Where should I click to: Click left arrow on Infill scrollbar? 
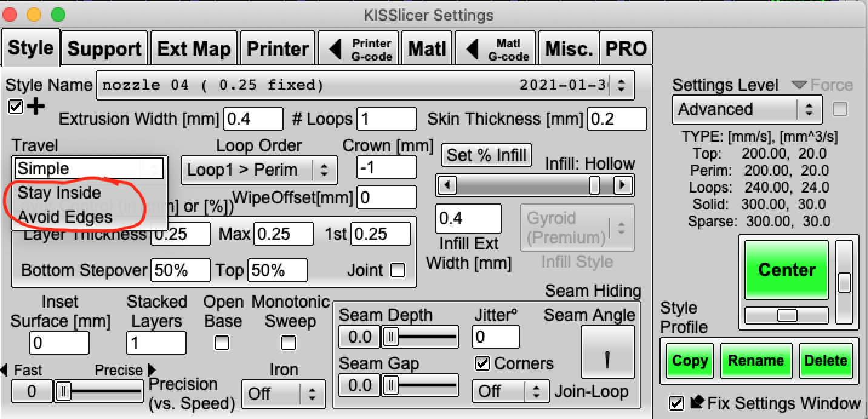447,185
